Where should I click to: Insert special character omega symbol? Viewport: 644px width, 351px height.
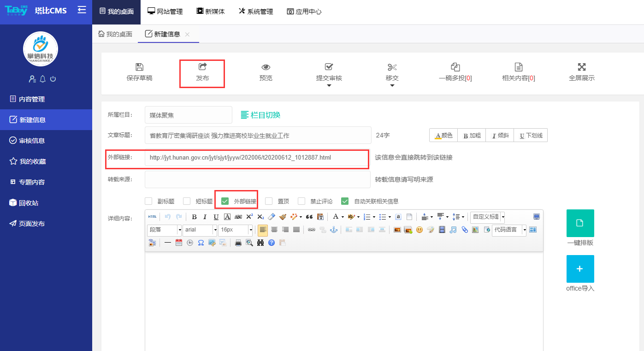coord(201,243)
